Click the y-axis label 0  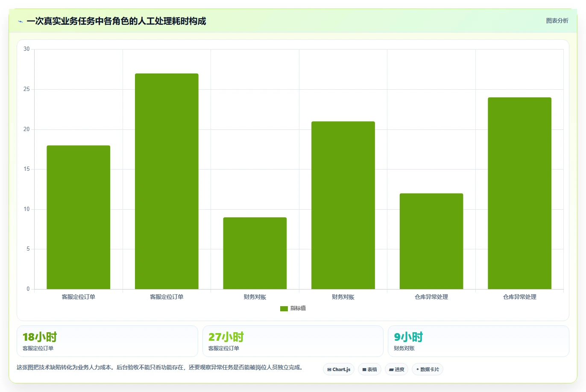click(28, 289)
